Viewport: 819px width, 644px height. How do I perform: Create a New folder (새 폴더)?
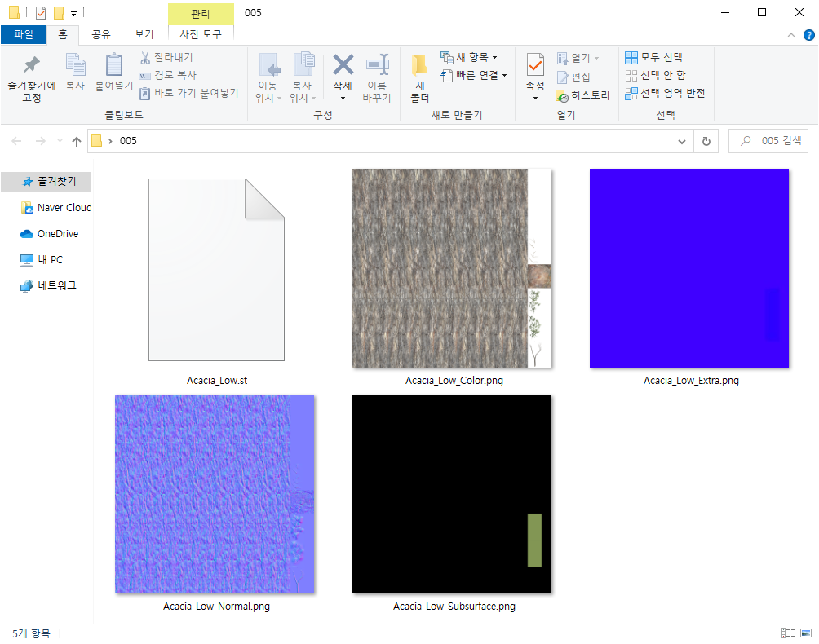[419, 77]
